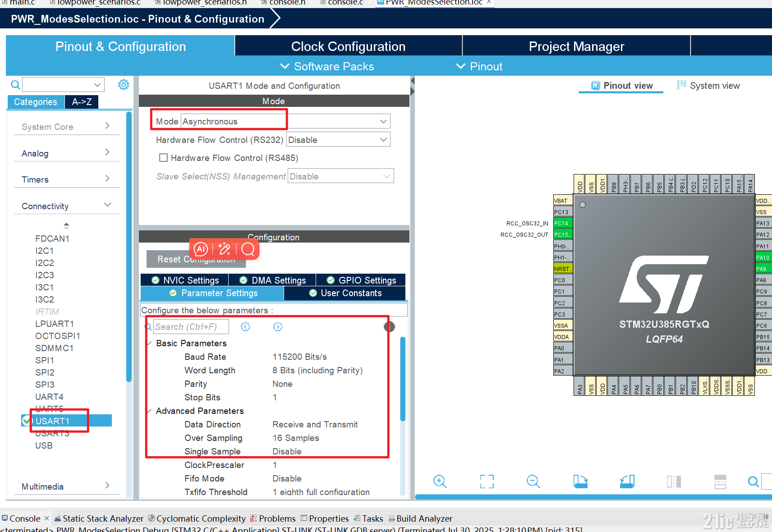Click the fit-to-screen icon under pinout

coord(487,482)
